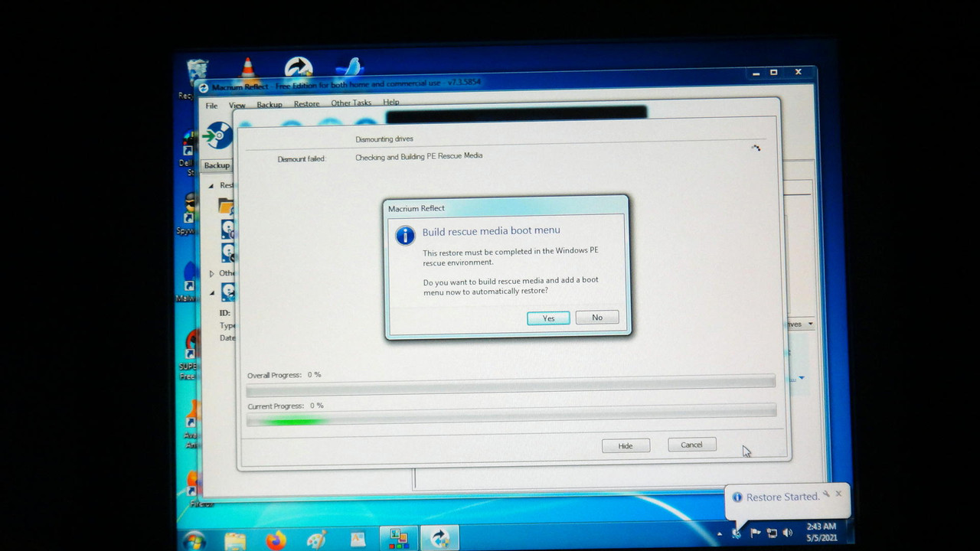Click No in the boot menu dialog
This screenshot has height=551, width=980.
point(597,318)
